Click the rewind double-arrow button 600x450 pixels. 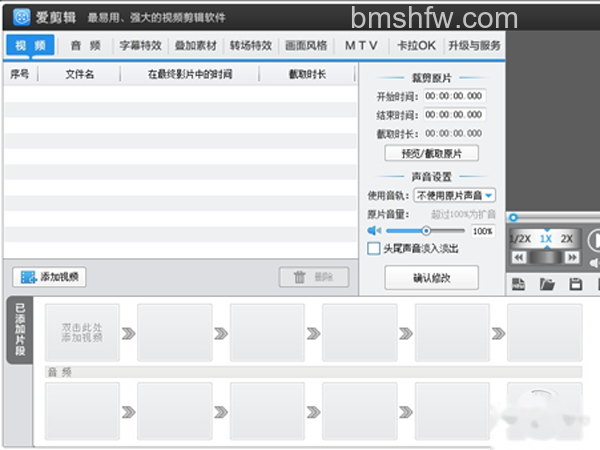[519, 258]
